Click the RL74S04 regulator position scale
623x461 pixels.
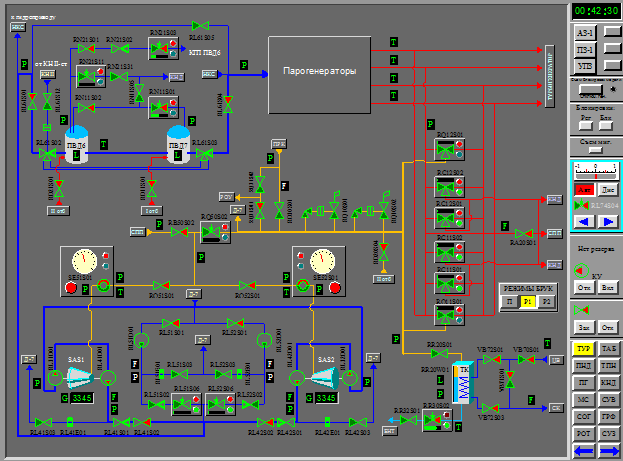pyautogui.click(x=595, y=170)
